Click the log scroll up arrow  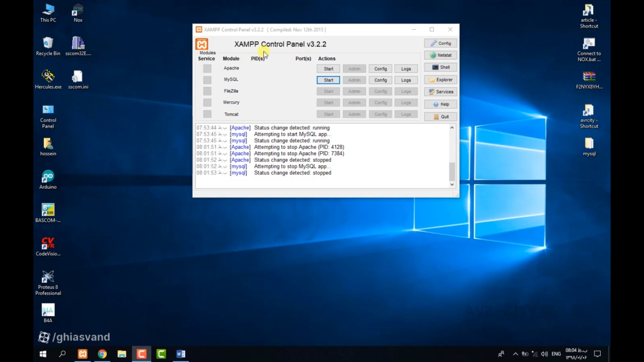[x=452, y=128]
